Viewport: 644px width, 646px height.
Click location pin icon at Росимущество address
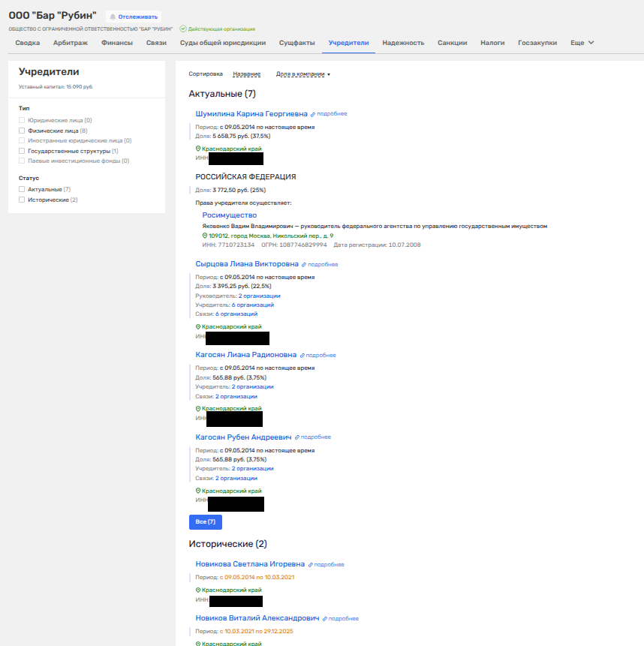(205, 236)
